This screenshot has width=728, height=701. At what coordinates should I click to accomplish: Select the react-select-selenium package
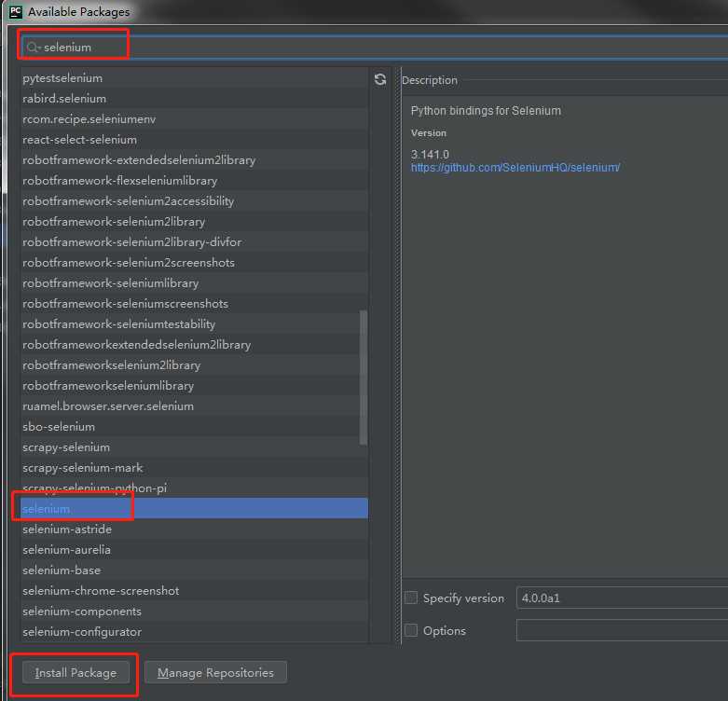click(x=195, y=139)
